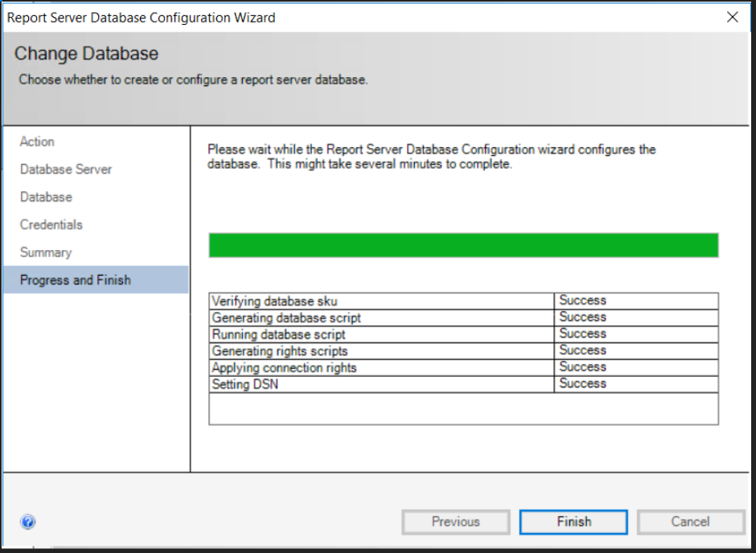
Task: Open the Credentials wizard step
Action: coord(51,224)
